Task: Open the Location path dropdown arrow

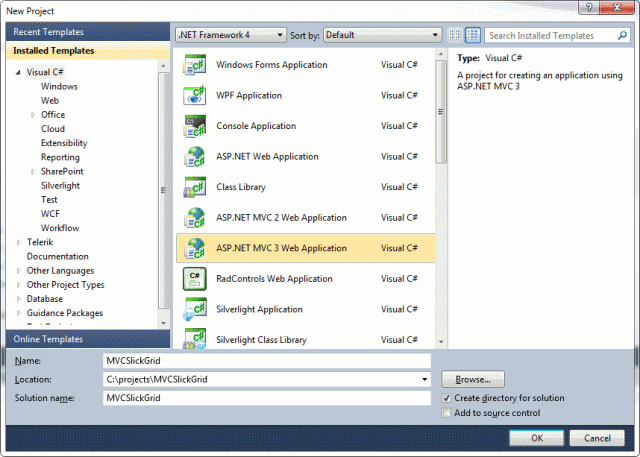Action: [x=424, y=379]
